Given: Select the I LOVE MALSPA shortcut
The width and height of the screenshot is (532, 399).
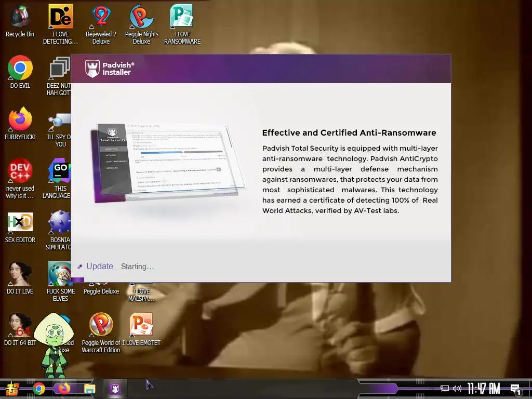Looking at the screenshot, I should click(x=141, y=292).
